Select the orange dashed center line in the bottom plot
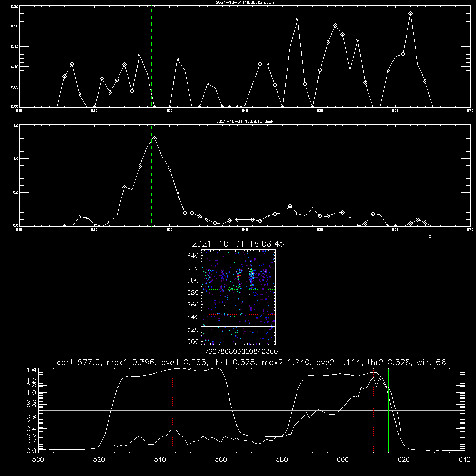The image size is (476, 476). click(273, 410)
